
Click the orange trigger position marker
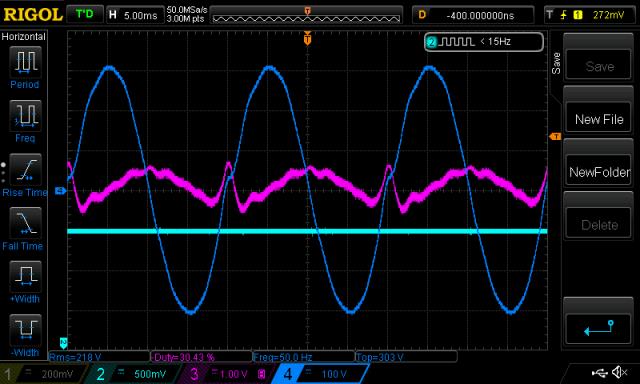307,39
